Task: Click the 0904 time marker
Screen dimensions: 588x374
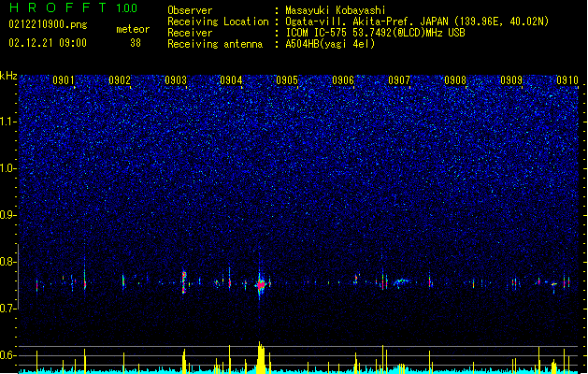Action: pos(231,80)
